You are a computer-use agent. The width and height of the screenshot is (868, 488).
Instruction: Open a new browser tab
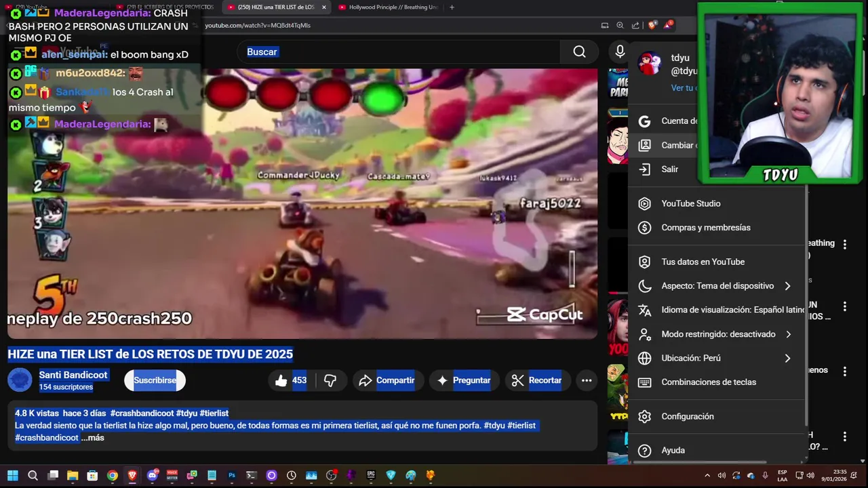452,7
